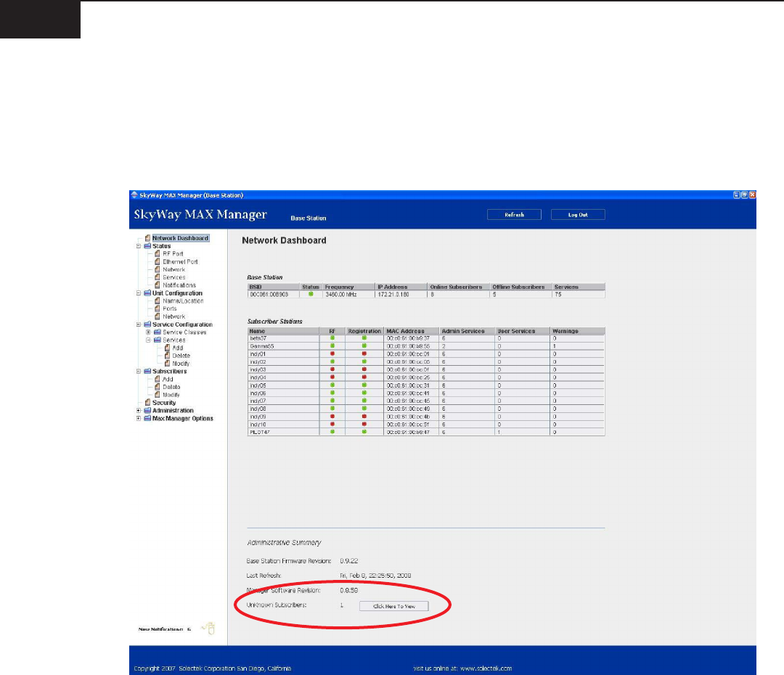
Task: Open Services under the Status node
Action: 174,277
